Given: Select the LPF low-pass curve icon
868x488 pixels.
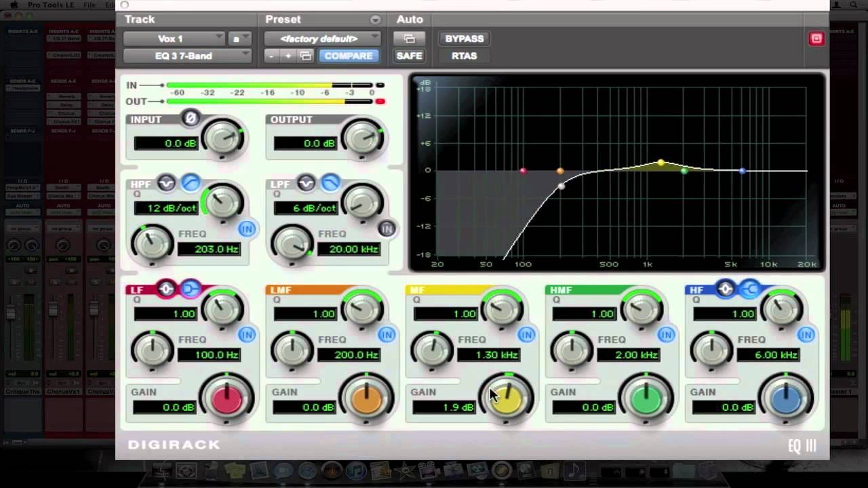Looking at the screenshot, I should (330, 183).
